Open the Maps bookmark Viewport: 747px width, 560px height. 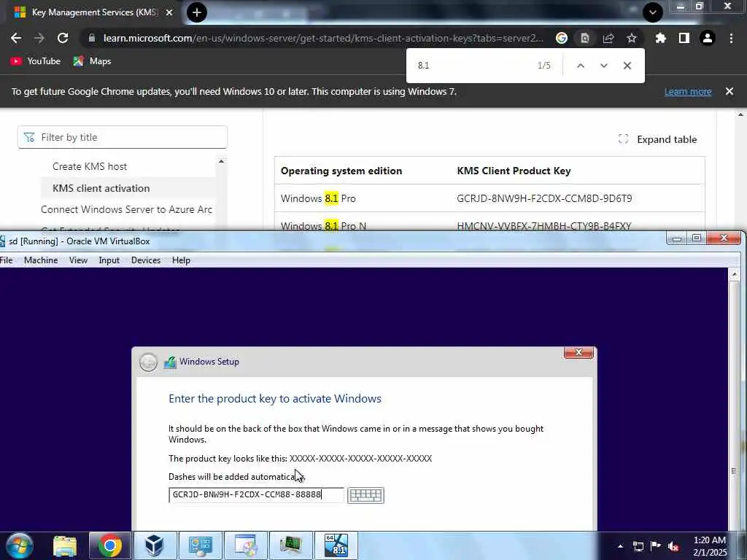point(93,61)
